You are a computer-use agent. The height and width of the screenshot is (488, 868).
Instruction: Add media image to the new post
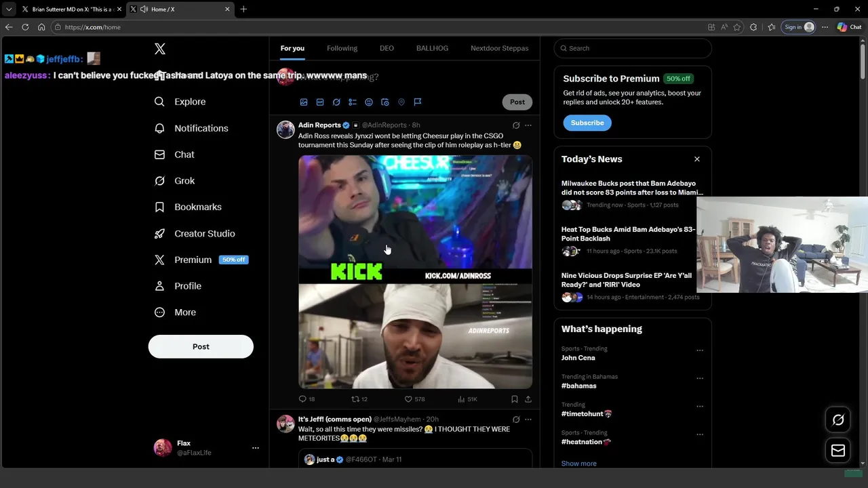click(304, 102)
